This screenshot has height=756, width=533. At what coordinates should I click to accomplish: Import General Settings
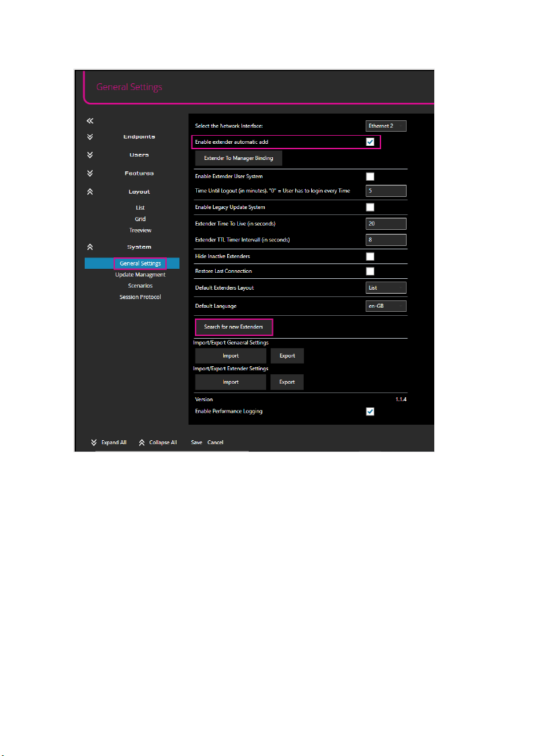pyautogui.click(x=231, y=355)
